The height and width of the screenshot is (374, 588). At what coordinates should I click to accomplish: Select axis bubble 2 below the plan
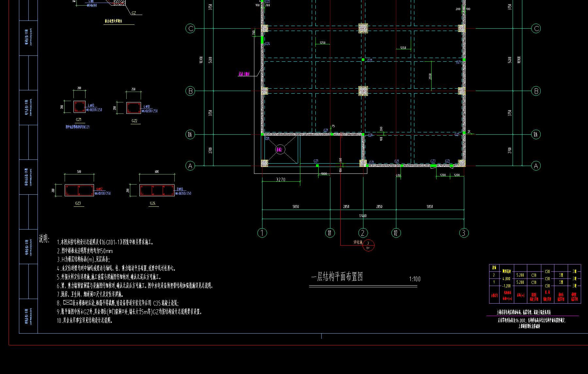[x=363, y=233]
